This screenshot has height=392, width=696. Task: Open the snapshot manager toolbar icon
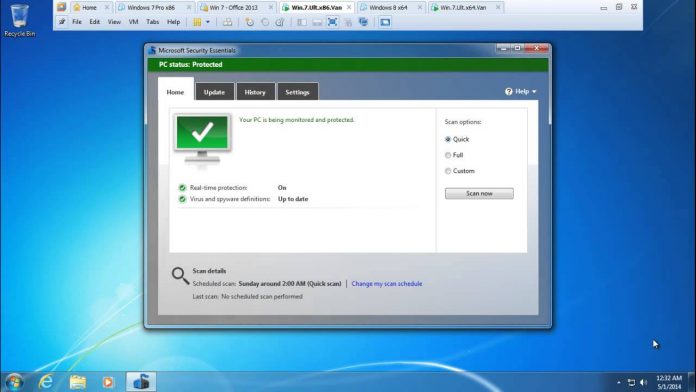(280, 22)
